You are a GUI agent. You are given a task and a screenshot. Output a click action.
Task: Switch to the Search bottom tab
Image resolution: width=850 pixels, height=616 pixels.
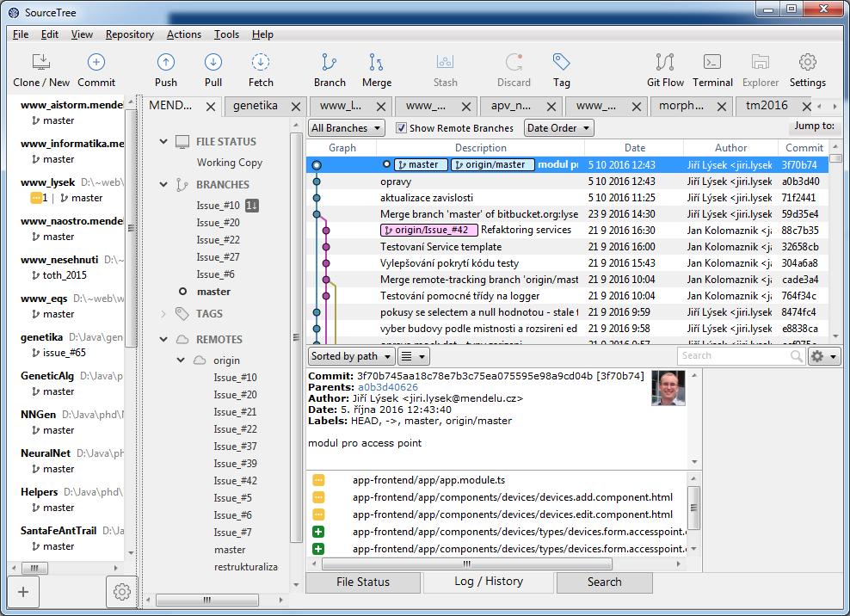pyautogui.click(x=605, y=582)
